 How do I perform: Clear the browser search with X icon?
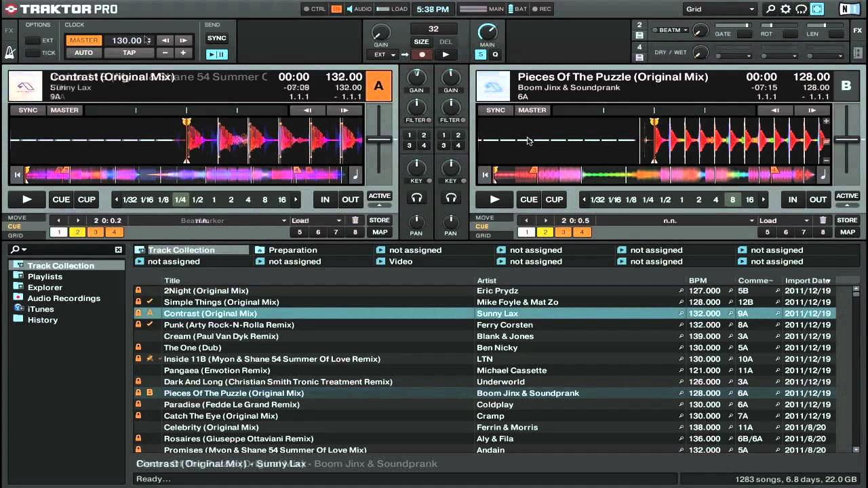coord(118,249)
